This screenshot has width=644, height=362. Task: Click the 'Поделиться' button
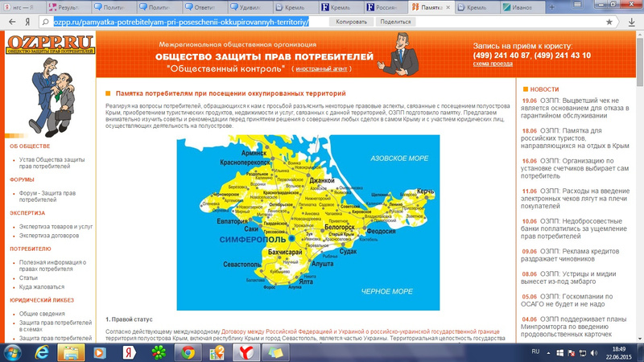pyautogui.click(x=395, y=22)
